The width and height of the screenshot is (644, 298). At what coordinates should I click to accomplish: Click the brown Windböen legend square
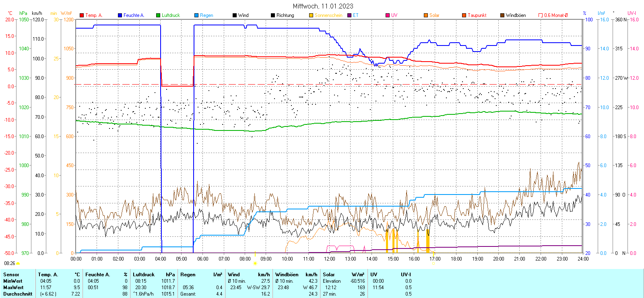point(502,15)
